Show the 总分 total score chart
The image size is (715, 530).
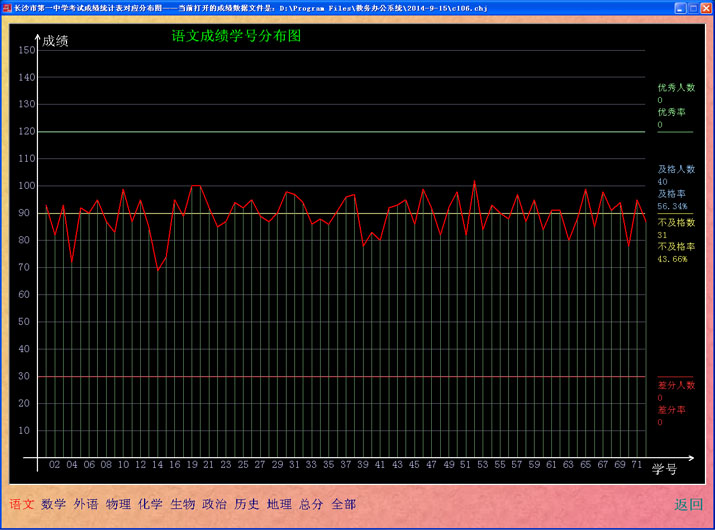[311, 504]
